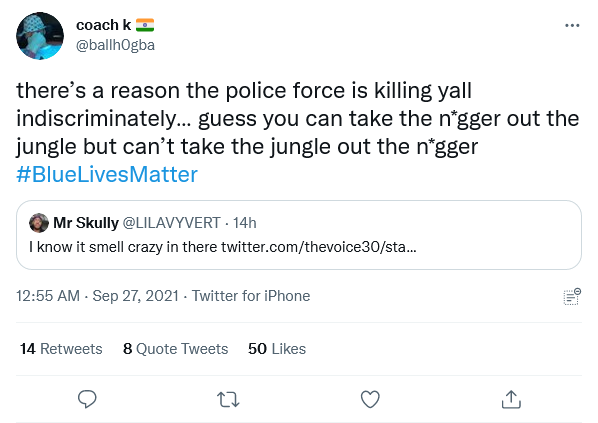Open the @ballh0gba handle link

115,45
